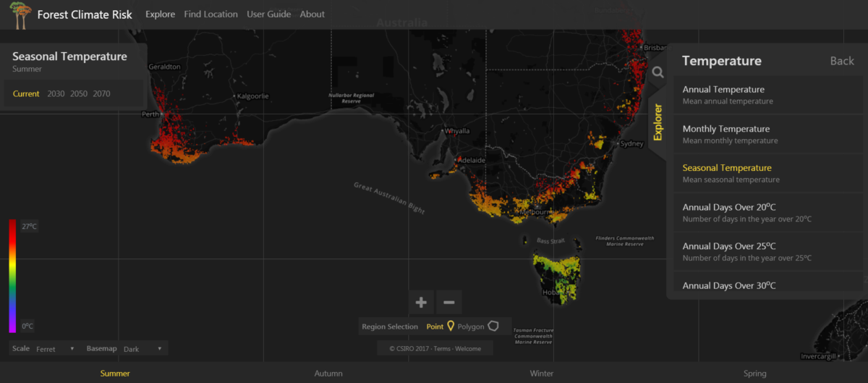Open the Terms link in footer
The image size is (868, 383).
tap(441, 348)
